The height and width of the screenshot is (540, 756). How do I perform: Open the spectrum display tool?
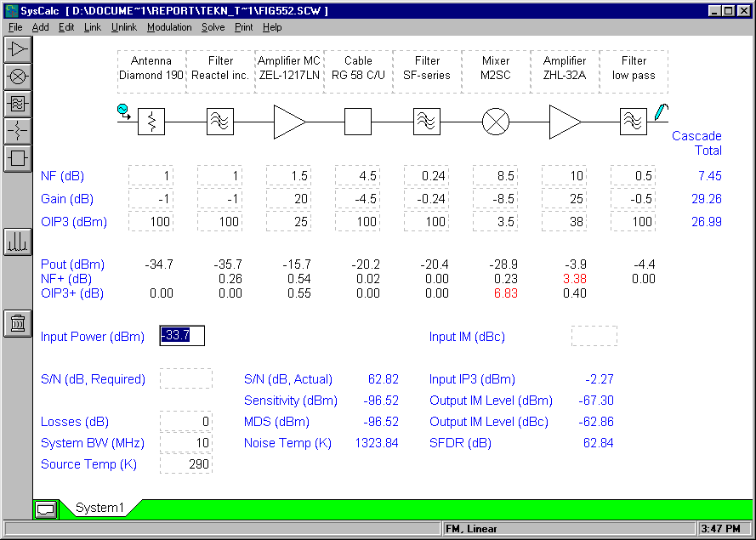coord(17,242)
